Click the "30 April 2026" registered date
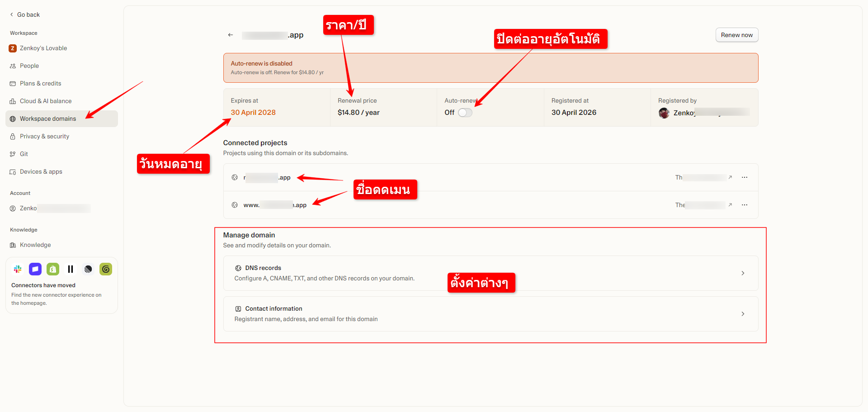This screenshot has height=412, width=868. pyautogui.click(x=574, y=112)
